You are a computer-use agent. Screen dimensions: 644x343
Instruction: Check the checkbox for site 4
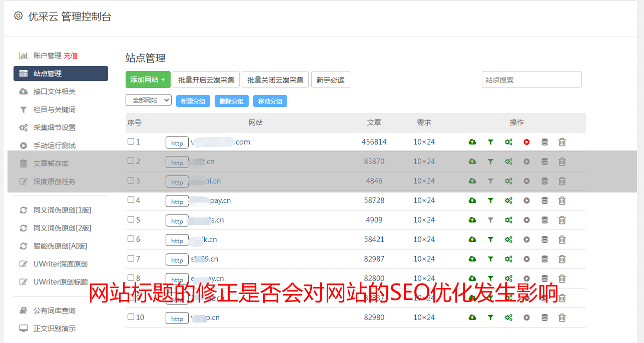[x=131, y=200]
